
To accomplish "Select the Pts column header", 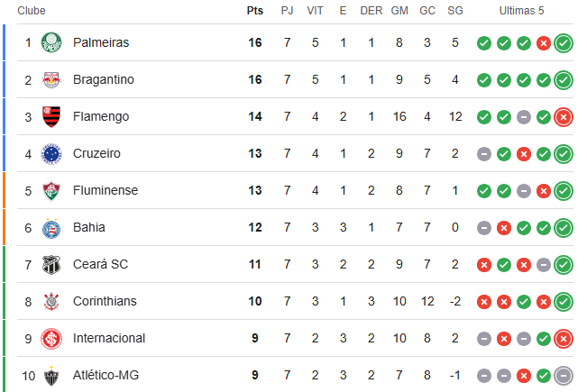I will click(255, 11).
